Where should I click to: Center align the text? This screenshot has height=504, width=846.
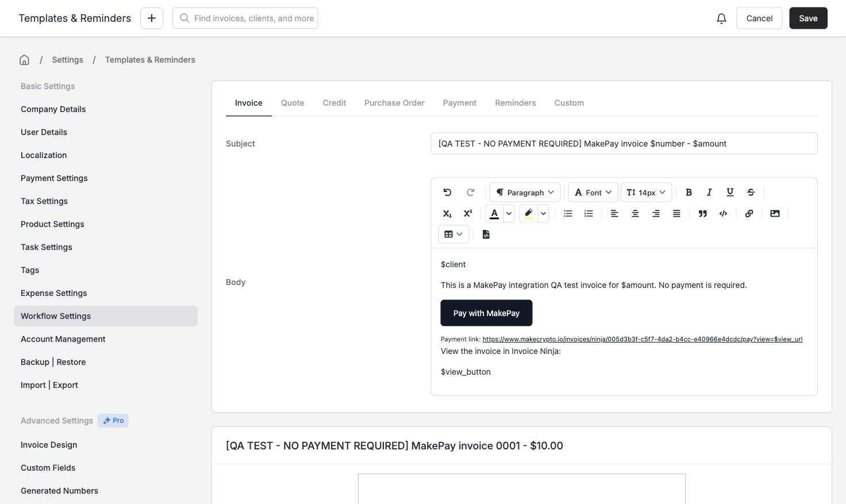click(635, 214)
